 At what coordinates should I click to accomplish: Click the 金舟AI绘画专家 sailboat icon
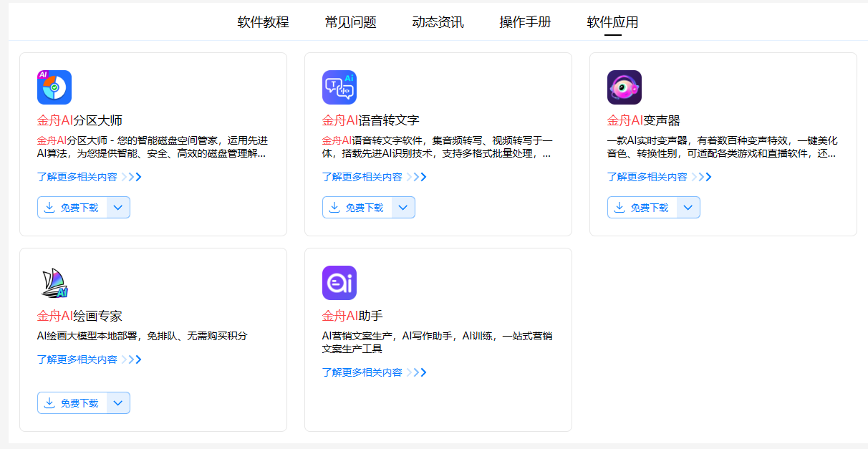click(x=54, y=283)
